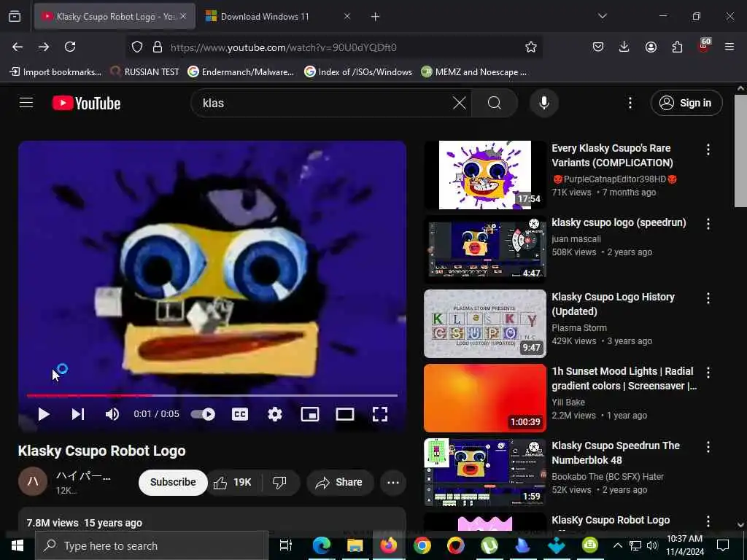Screen dimensions: 747x560
Task: Play the Klasky Csupo video
Action: point(43,414)
